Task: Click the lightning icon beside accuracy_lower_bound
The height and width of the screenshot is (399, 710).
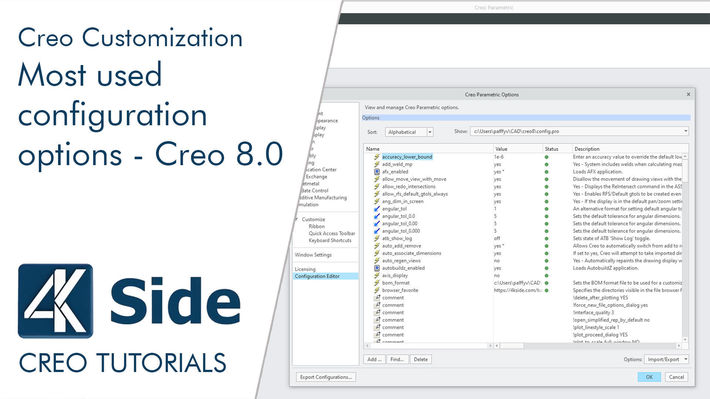Action: (376, 157)
